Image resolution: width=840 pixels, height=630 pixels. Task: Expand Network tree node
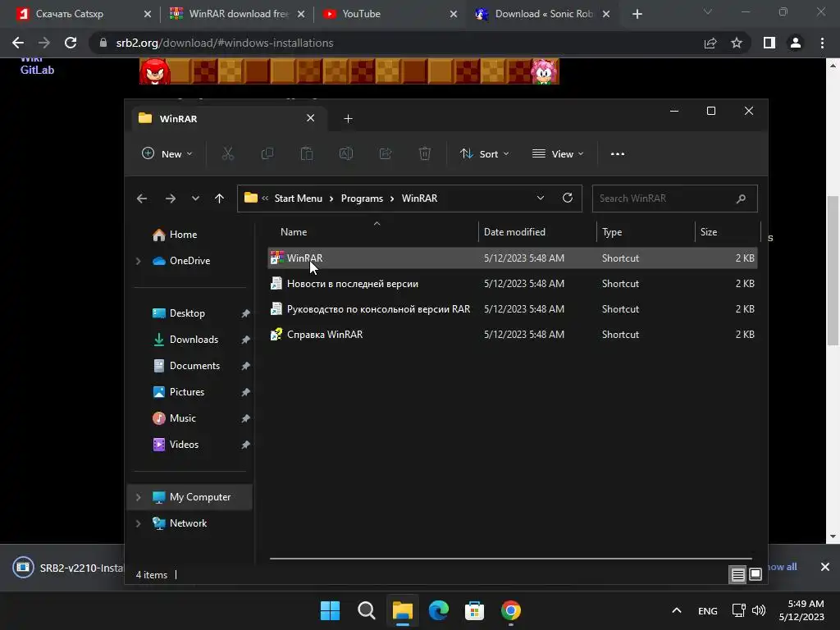(x=138, y=523)
